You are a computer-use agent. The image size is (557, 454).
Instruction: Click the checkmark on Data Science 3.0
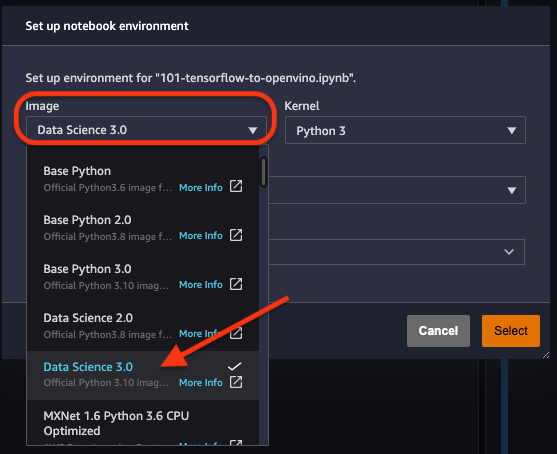pos(234,366)
